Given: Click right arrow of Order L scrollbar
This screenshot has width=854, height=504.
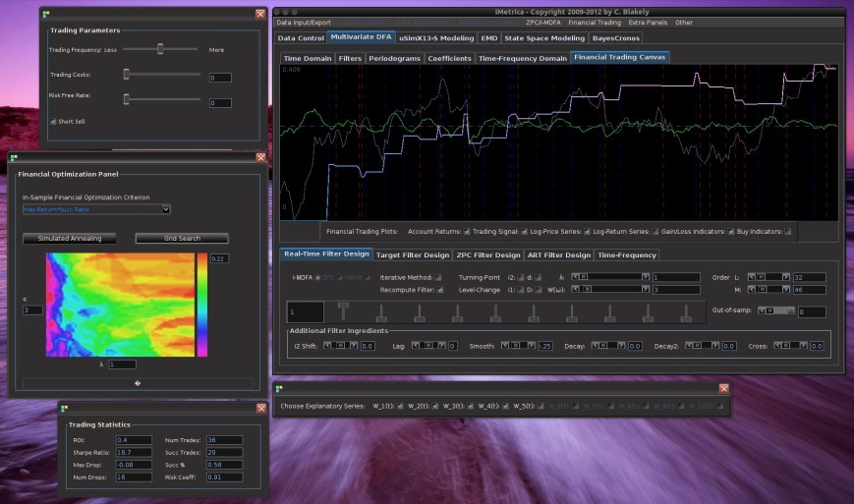Looking at the screenshot, I should click(x=788, y=277).
